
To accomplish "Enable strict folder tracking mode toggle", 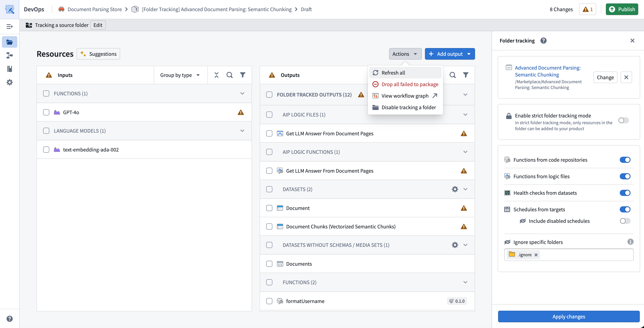I will [x=623, y=120].
